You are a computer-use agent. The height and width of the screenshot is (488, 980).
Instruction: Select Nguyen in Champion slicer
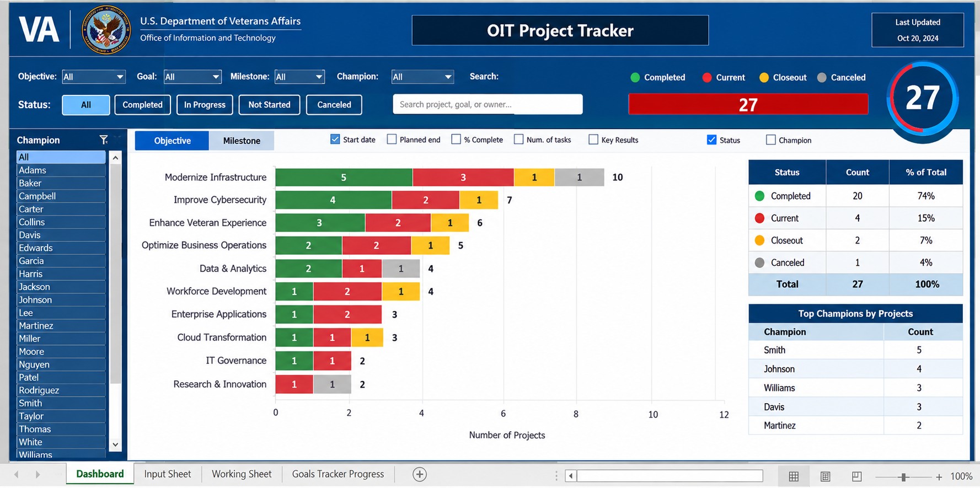[61, 364]
